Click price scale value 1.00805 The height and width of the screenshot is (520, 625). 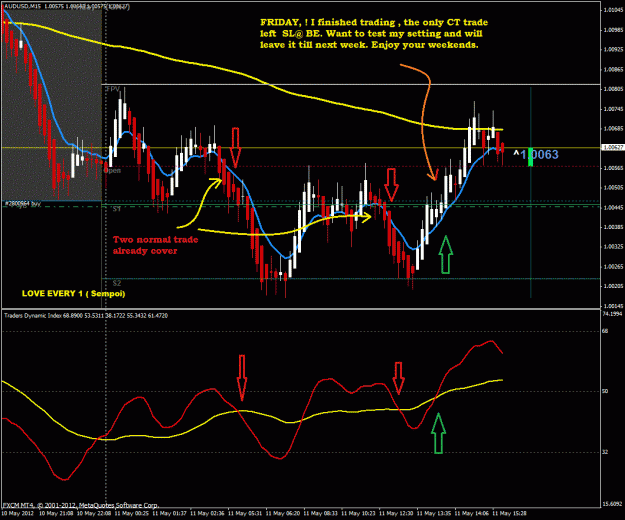(x=613, y=89)
